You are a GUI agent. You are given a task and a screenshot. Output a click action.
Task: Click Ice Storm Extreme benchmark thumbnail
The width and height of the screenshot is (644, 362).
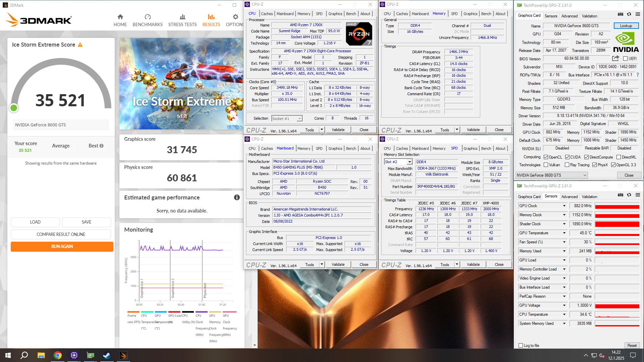coord(181,84)
